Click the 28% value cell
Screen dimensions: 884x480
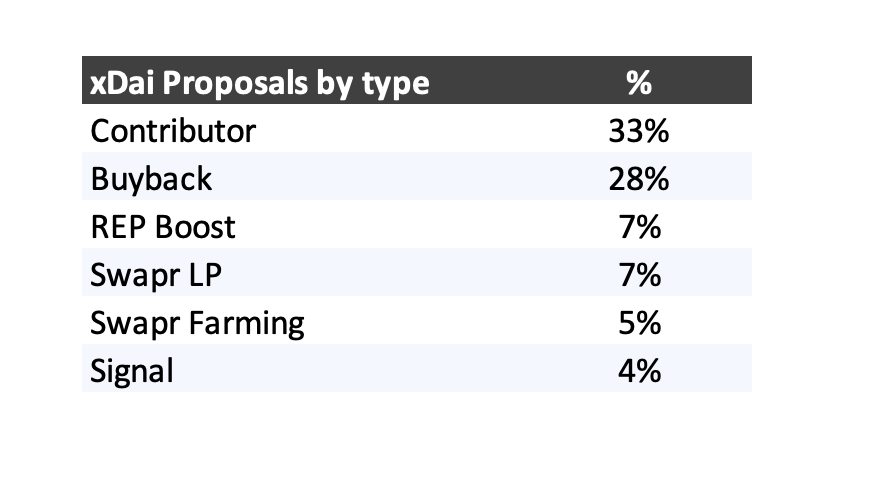click(638, 179)
